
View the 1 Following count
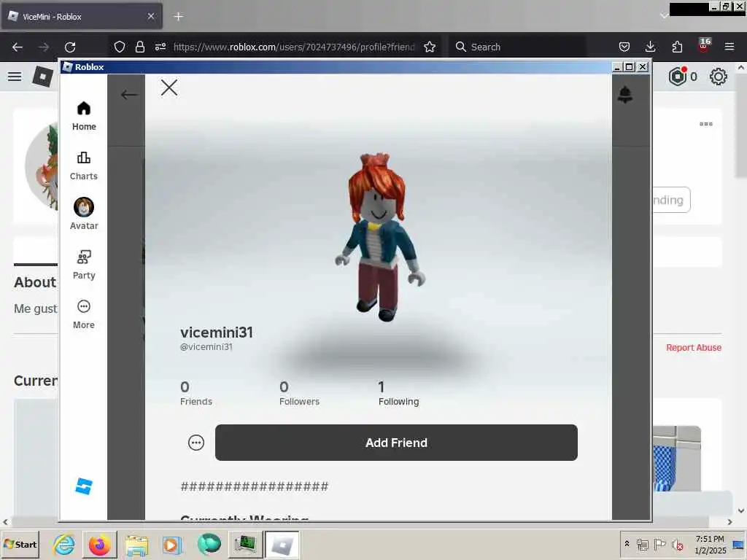point(398,393)
